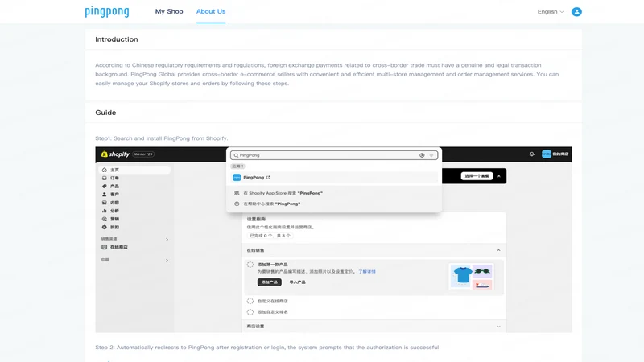Click the PingPong search field in guide image

(x=333, y=155)
